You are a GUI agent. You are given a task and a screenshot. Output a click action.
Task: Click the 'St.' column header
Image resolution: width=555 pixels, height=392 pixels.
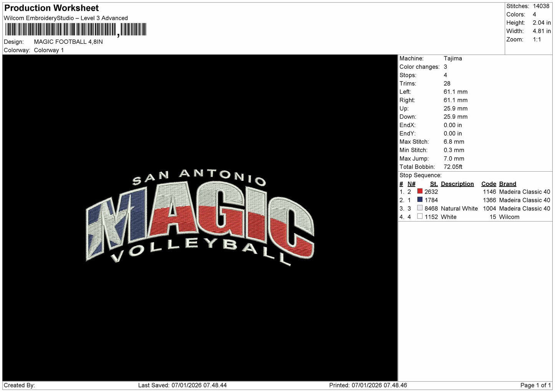pyautogui.click(x=434, y=184)
